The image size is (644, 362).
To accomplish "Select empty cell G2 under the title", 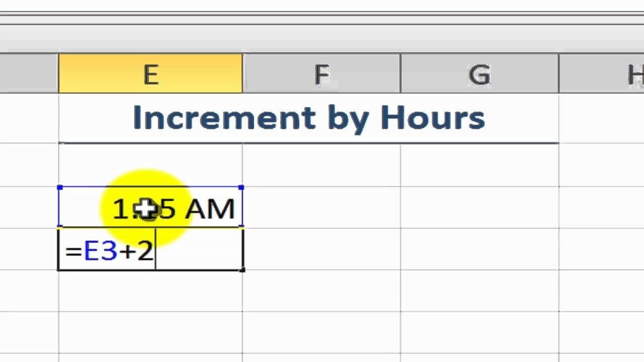I will click(x=479, y=165).
